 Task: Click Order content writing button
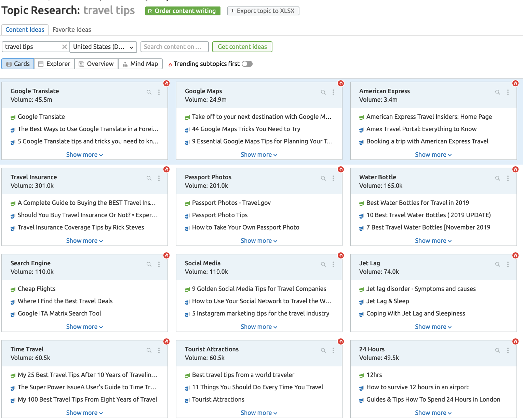point(183,11)
